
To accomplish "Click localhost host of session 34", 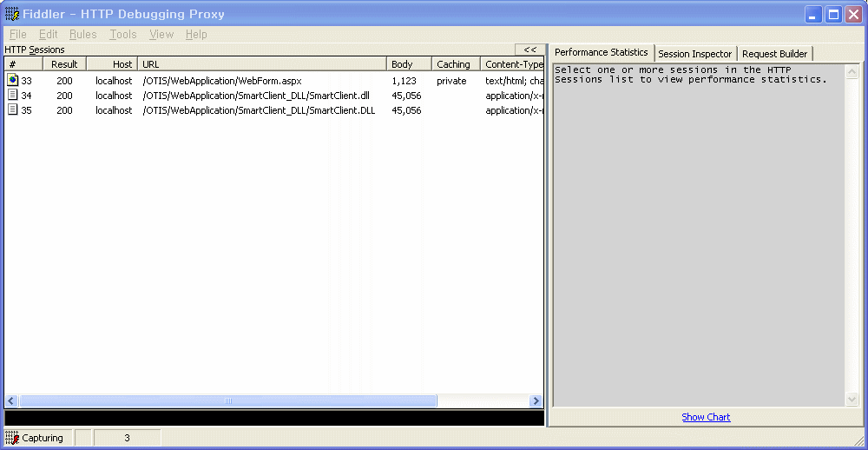I will pos(114,96).
